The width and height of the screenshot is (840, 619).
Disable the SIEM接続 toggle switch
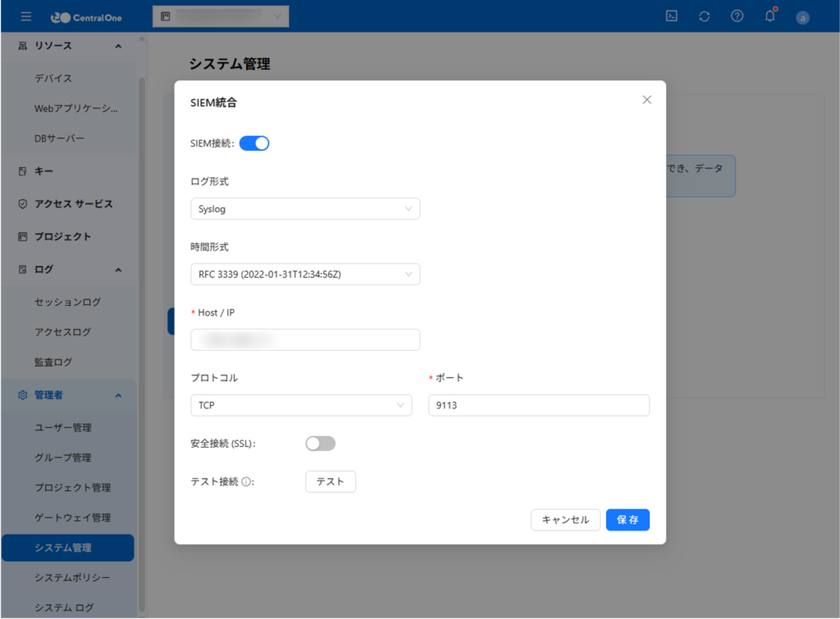(254, 143)
